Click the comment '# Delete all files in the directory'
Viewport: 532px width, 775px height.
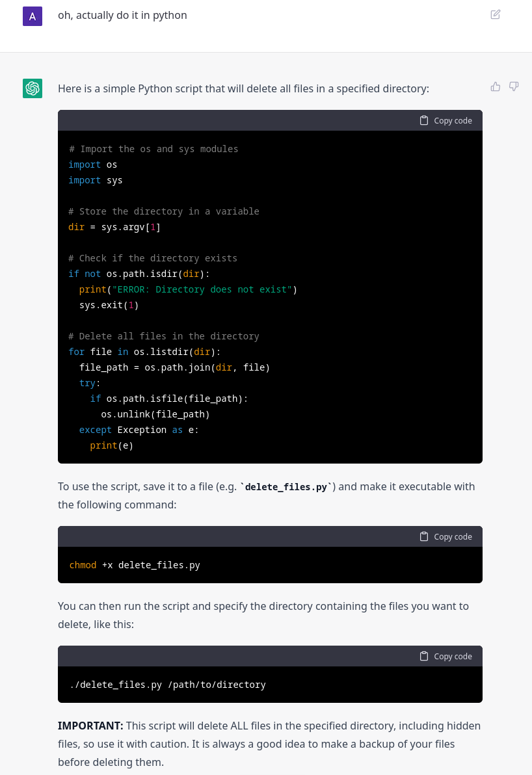(164, 337)
